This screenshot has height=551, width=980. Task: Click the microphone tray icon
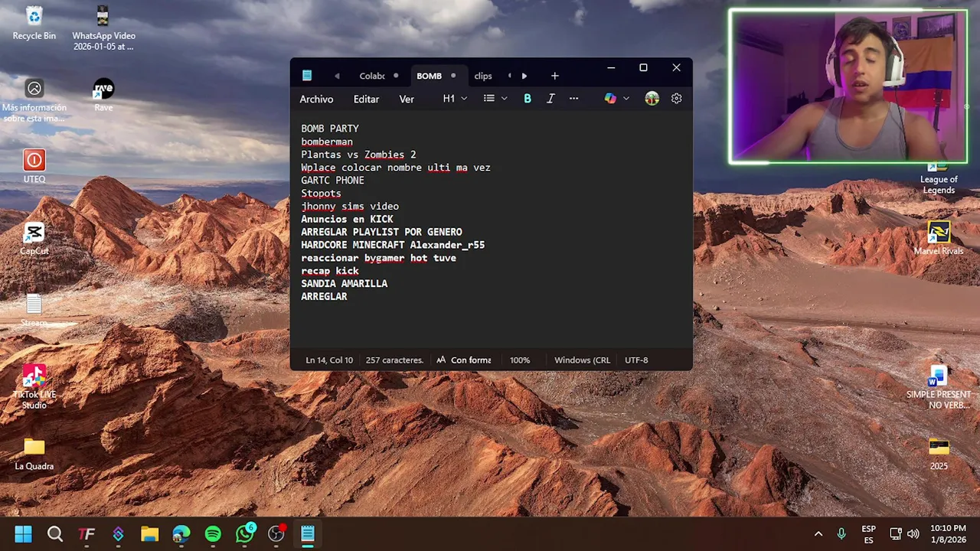tap(841, 534)
